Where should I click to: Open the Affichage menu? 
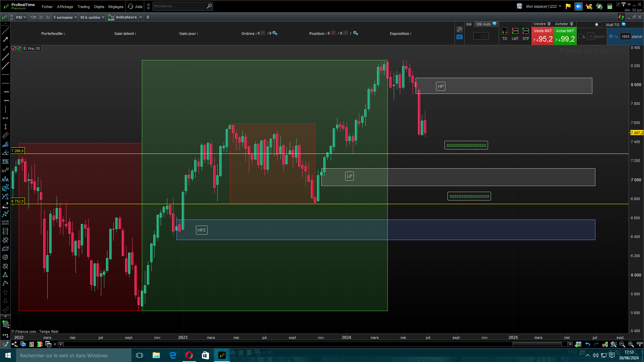pos(65,7)
